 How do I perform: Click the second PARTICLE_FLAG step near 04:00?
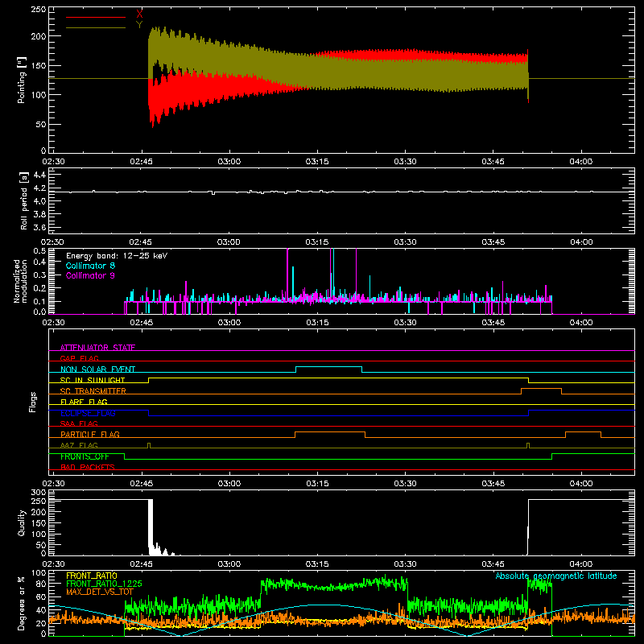(583, 432)
